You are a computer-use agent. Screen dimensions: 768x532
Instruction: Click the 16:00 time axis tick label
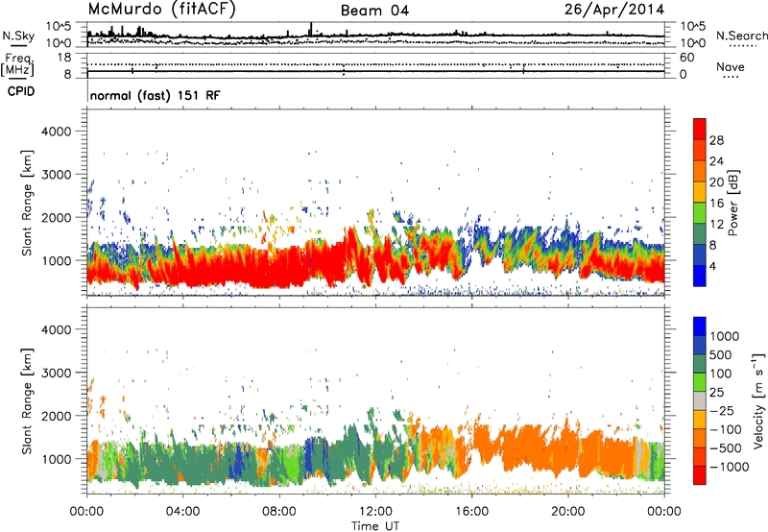(471, 512)
